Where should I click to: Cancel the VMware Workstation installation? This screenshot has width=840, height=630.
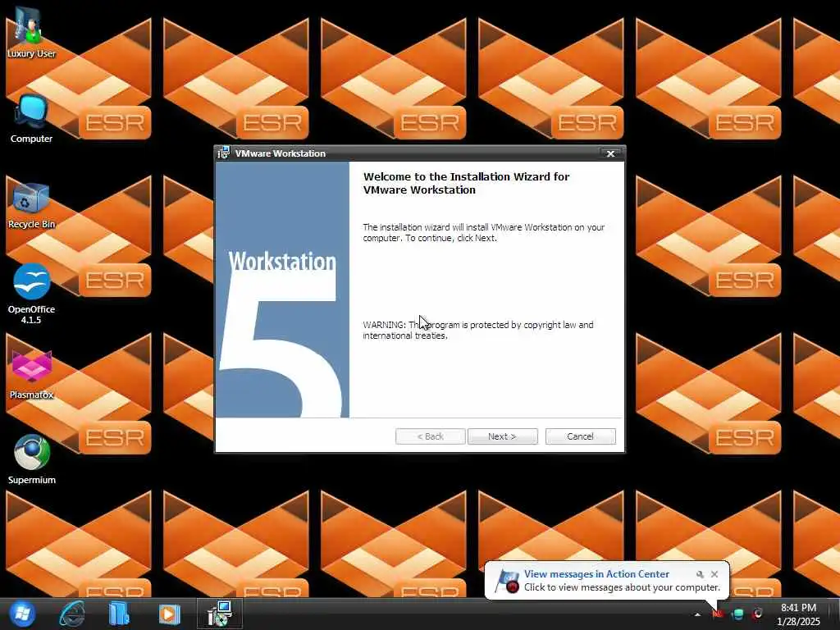(580, 436)
